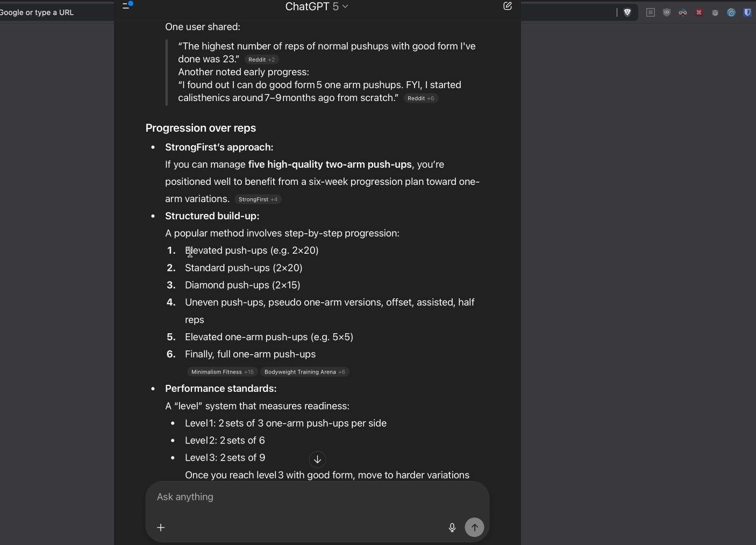Click the scroll-to-bottom arrow button
This screenshot has width=756, height=545.
coord(317,460)
